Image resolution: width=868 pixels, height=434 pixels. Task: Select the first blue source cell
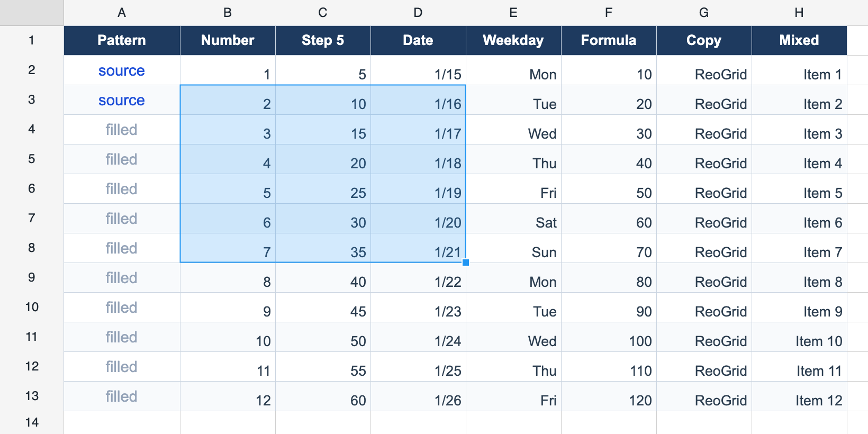tap(122, 70)
